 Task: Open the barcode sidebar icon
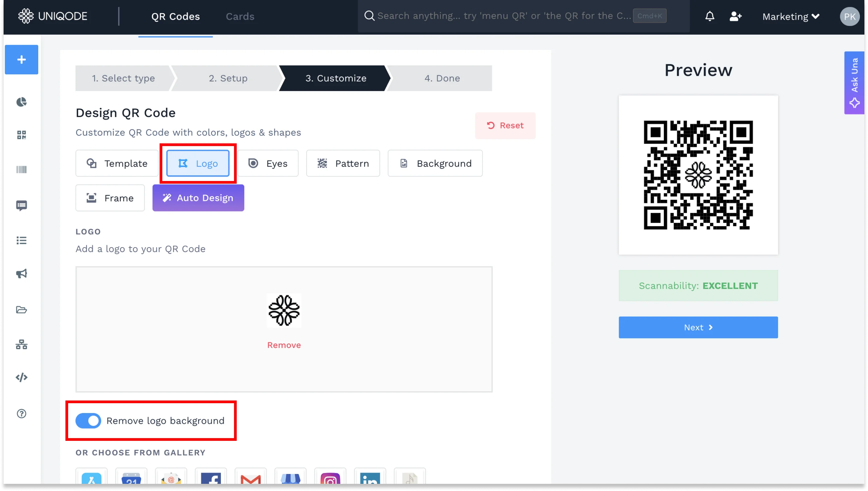[22, 170]
